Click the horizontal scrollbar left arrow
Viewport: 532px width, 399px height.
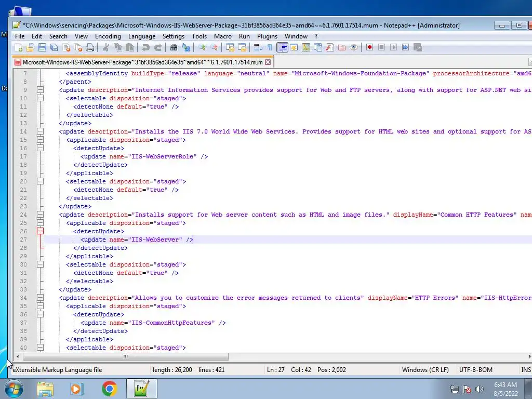tap(18, 356)
